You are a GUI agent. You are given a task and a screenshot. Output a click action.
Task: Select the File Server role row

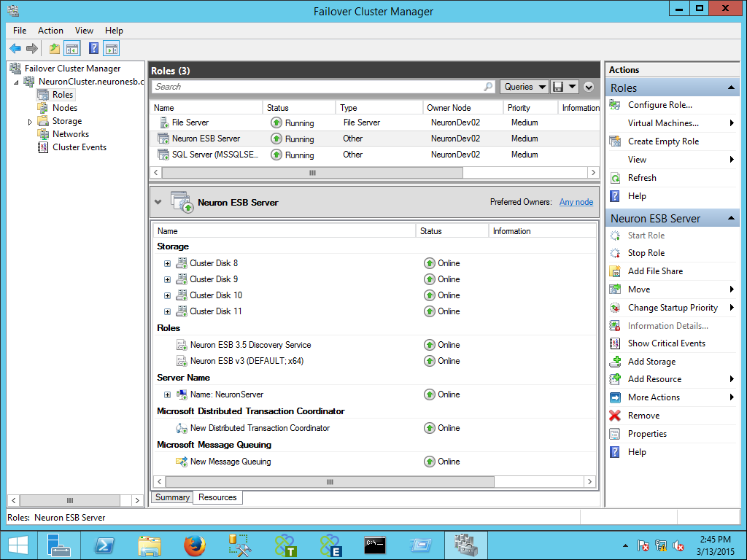374,122
